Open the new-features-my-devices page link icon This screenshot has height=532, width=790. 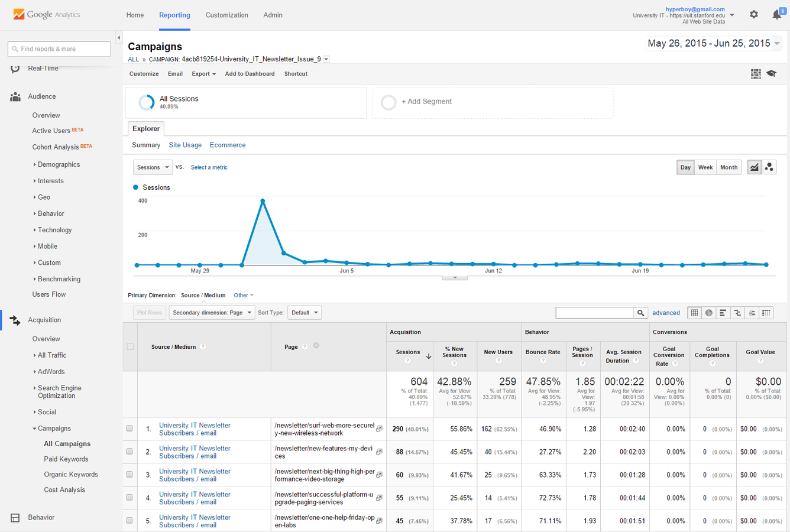[x=379, y=452]
